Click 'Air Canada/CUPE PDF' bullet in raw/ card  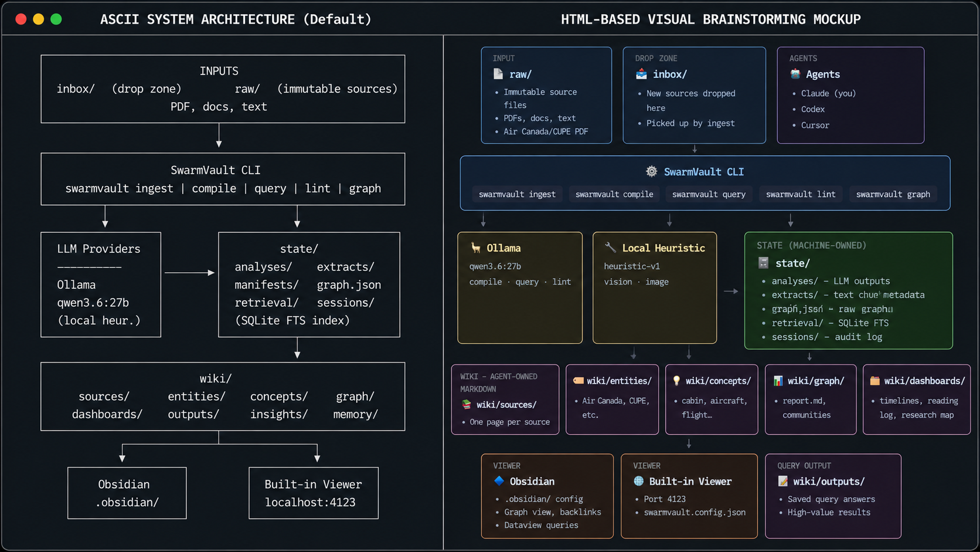(546, 131)
